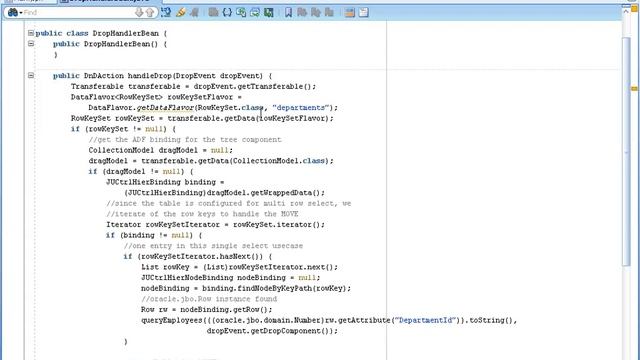Viewport: 640px width, 360px height.
Task: Click the "departments" string literal
Action: [301, 108]
